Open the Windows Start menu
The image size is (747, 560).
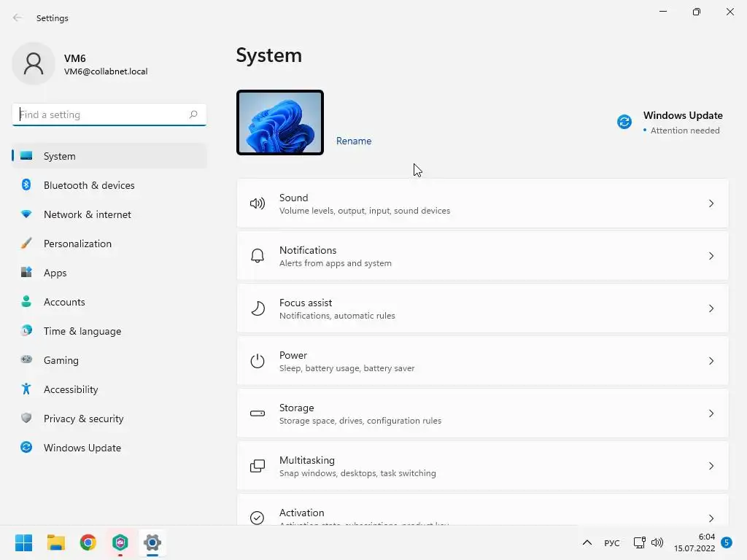click(x=24, y=542)
